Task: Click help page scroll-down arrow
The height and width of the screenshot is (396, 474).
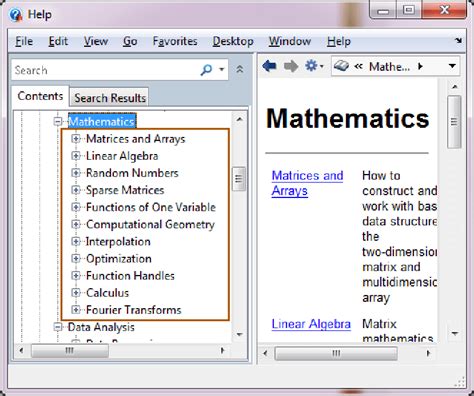Action: point(455,333)
